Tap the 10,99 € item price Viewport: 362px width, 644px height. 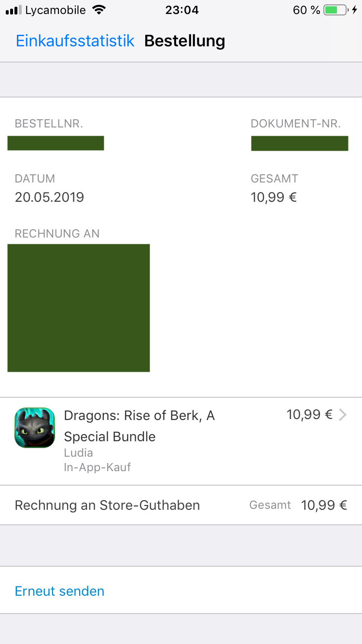(309, 415)
